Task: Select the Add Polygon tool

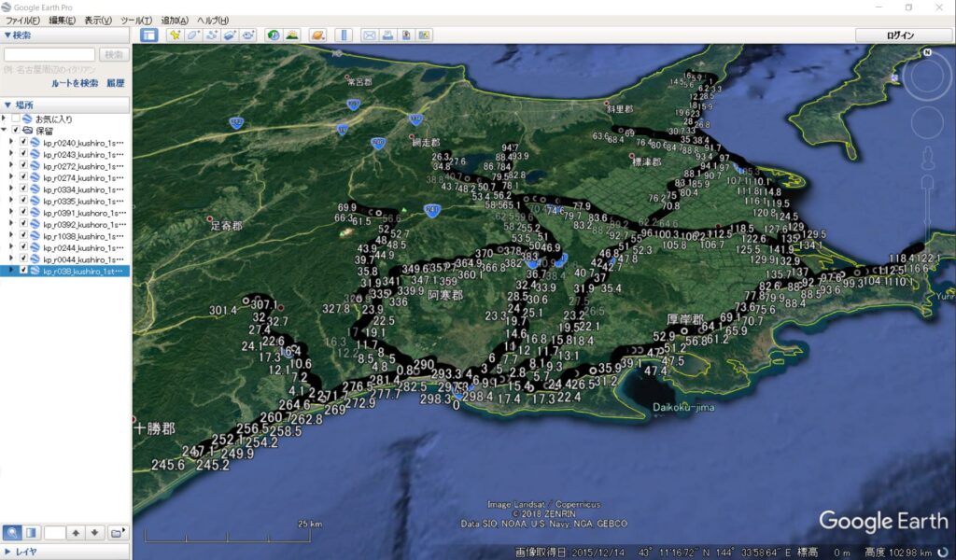Action: pyautogui.click(x=193, y=35)
